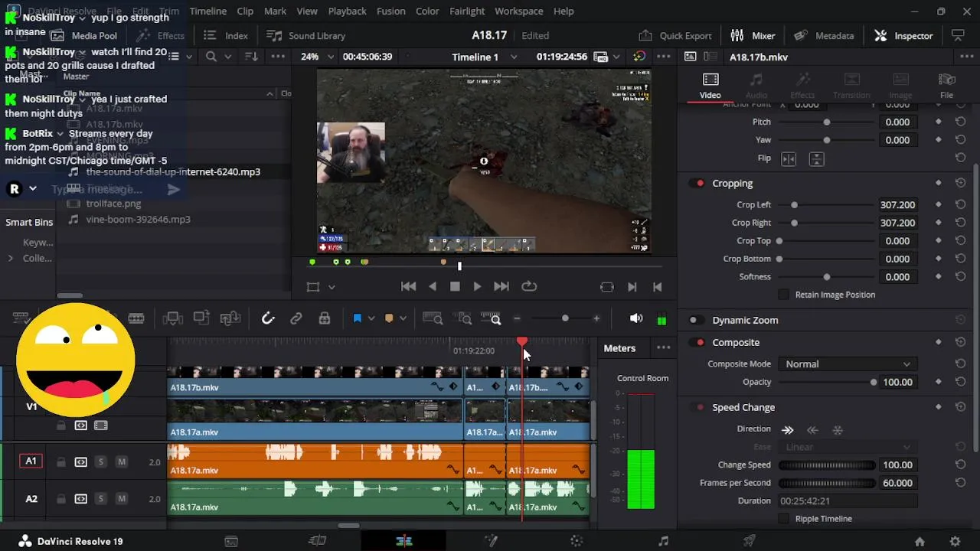This screenshot has width=980, height=551.
Task: Toggle timeline snapping magnet
Action: [268, 318]
